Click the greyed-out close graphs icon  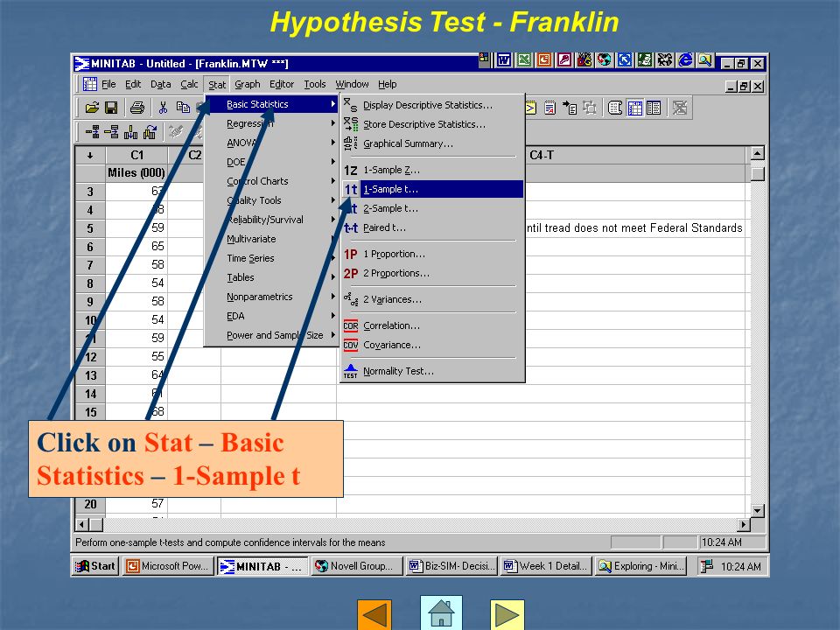(x=680, y=108)
